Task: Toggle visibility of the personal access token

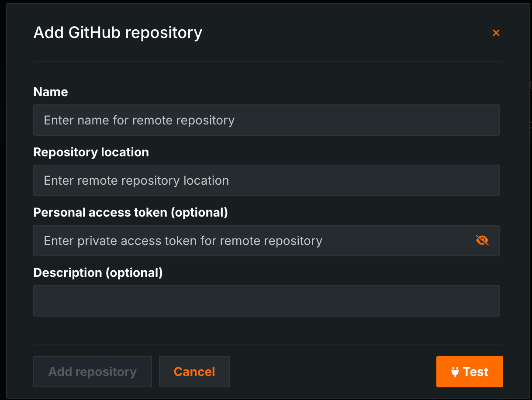Action: [x=482, y=240]
